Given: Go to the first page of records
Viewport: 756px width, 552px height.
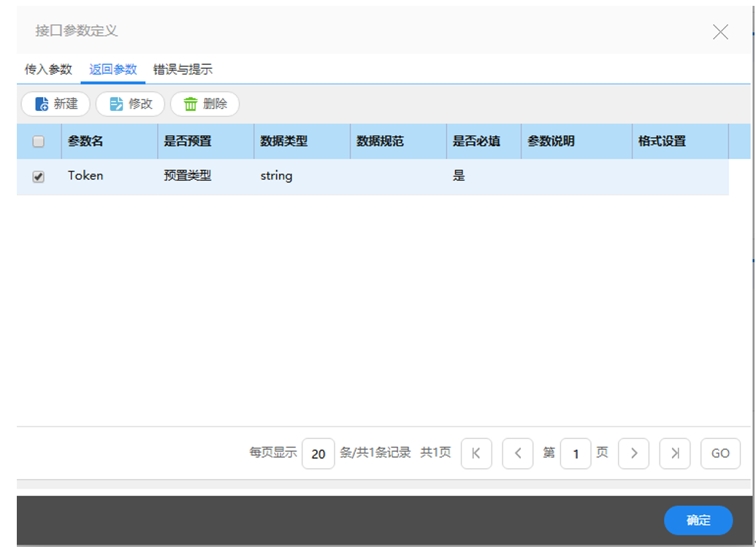Looking at the screenshot, I should (476, 453).
